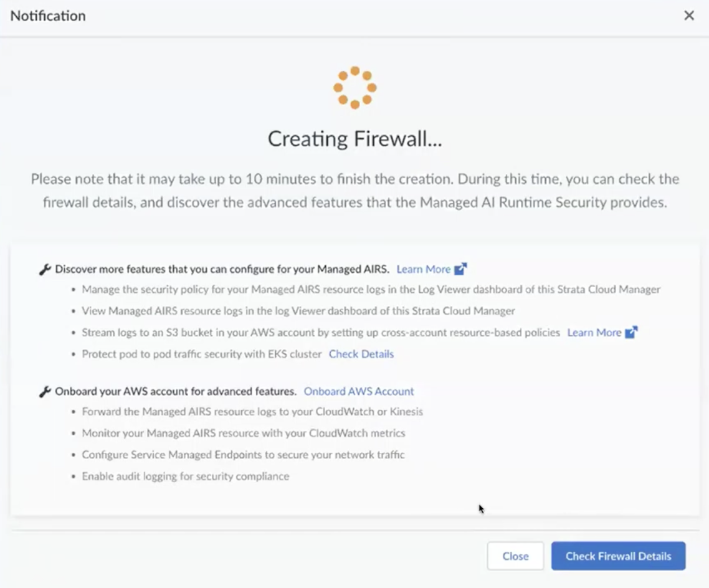Select the Enable audit logging bullet text

click(x=186, y=477)
